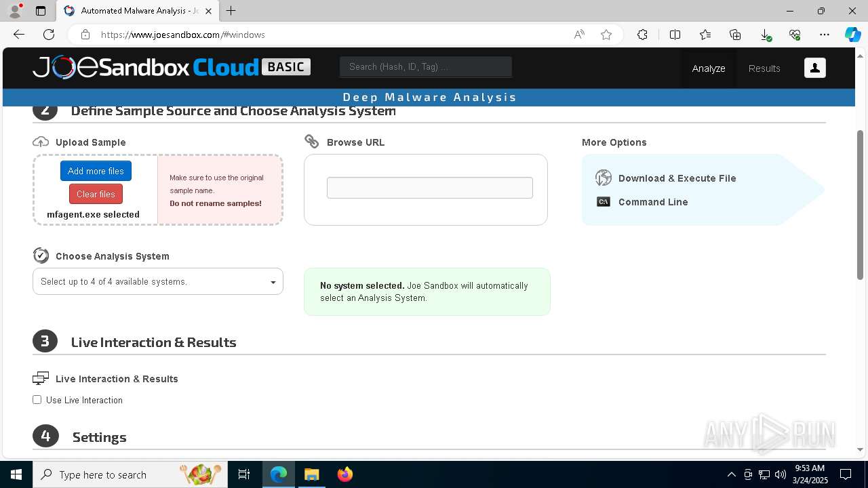Click into the Browse URL input field

tap(430, 188)
